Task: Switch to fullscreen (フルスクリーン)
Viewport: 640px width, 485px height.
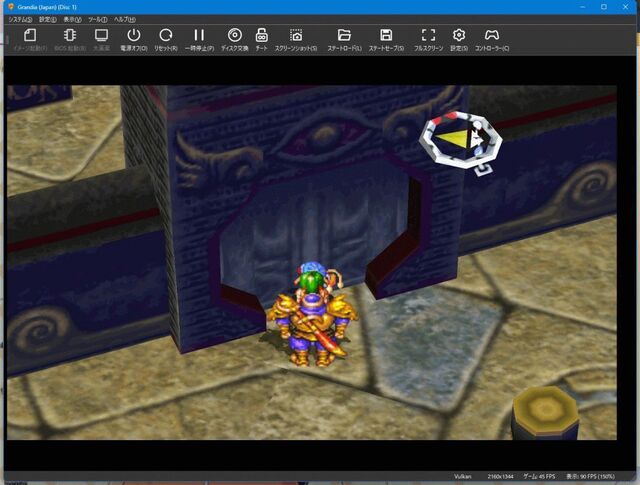Action: [x=428, y=40]
